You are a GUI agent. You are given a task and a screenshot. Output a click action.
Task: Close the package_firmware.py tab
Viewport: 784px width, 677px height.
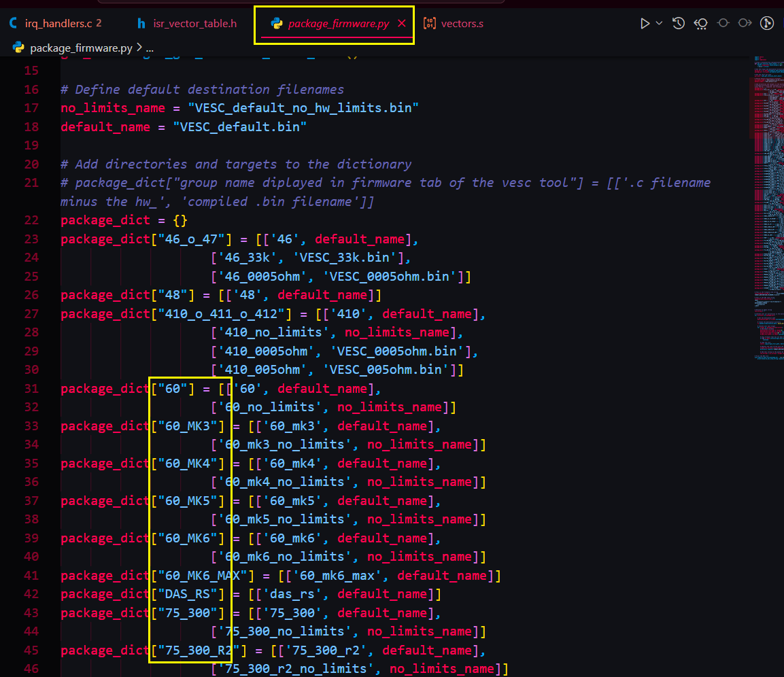[x=402, y=24]
